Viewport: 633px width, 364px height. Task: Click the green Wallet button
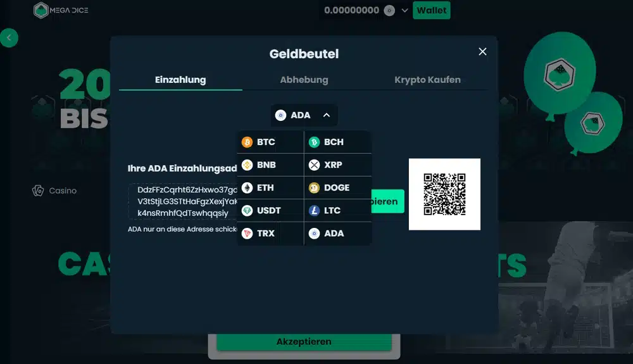click(431, 11)
